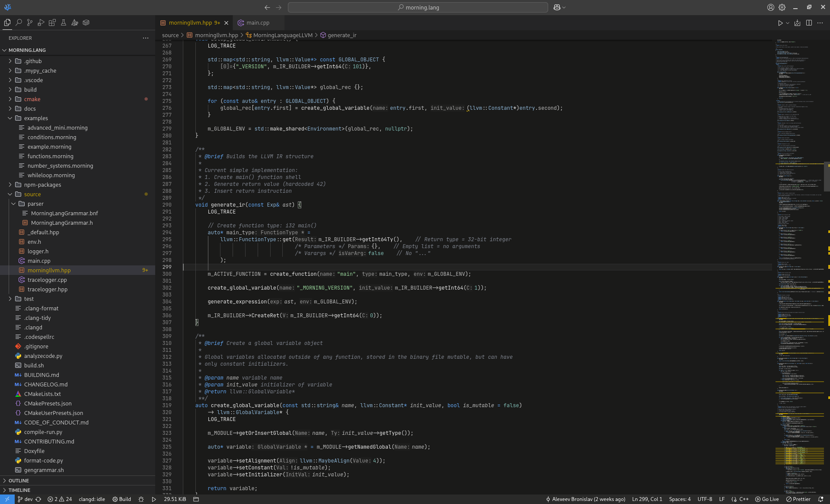830x504 pixels.
Task: Open the CMake tools view icon
Action: [75, 22]
